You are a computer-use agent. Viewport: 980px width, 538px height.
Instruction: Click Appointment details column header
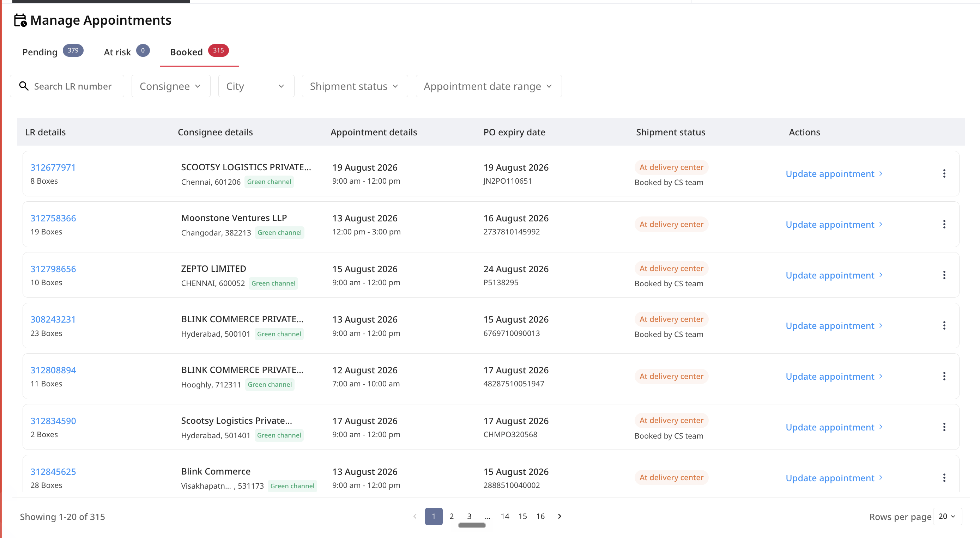coord(374,132)
